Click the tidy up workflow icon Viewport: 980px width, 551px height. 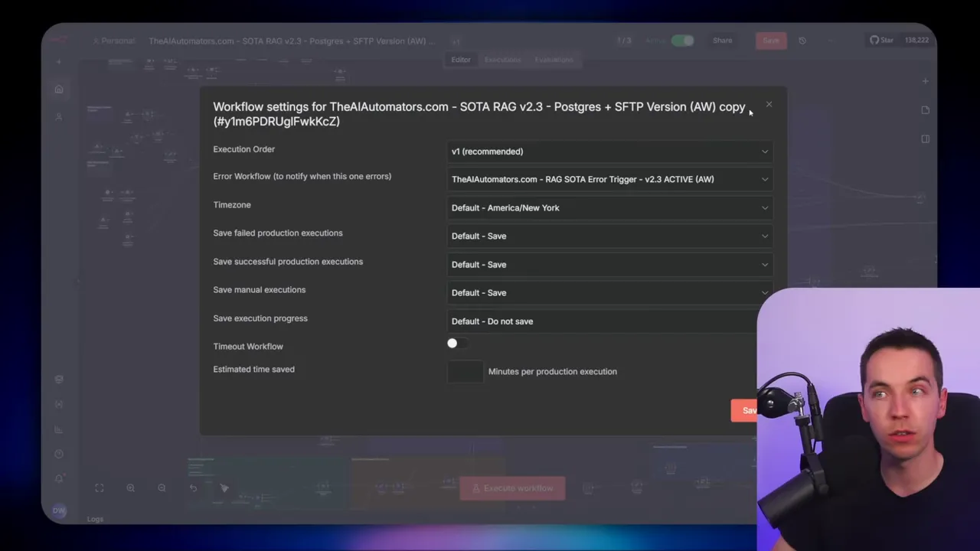point(224,488)
